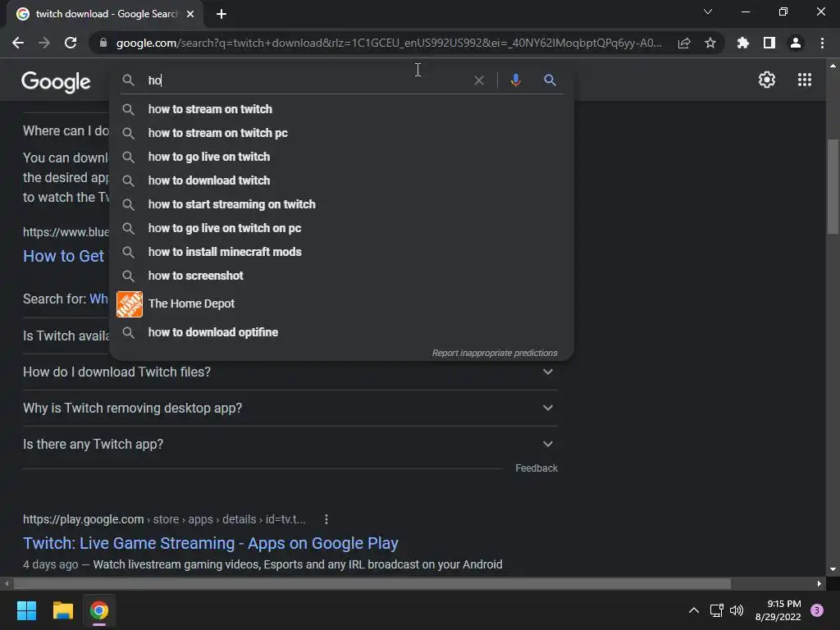Reload the page with refresh icon

(71, 43)
